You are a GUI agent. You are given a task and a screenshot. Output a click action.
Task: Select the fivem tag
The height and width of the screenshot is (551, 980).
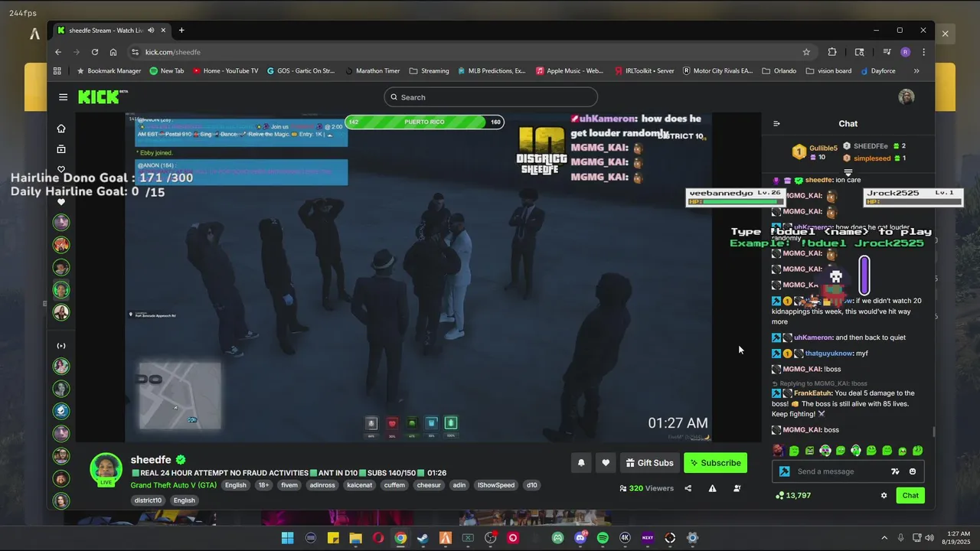click(x=289, y=485)
